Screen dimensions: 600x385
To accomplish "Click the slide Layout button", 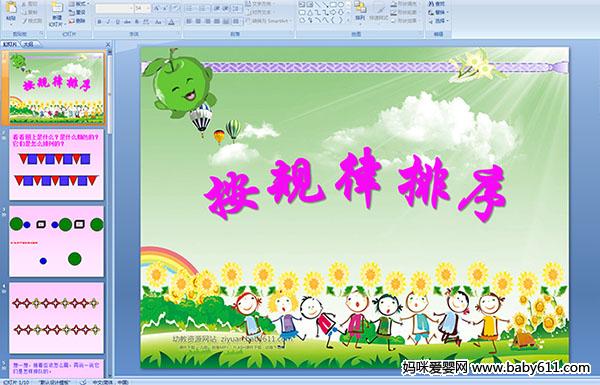I will coord(77,4).
